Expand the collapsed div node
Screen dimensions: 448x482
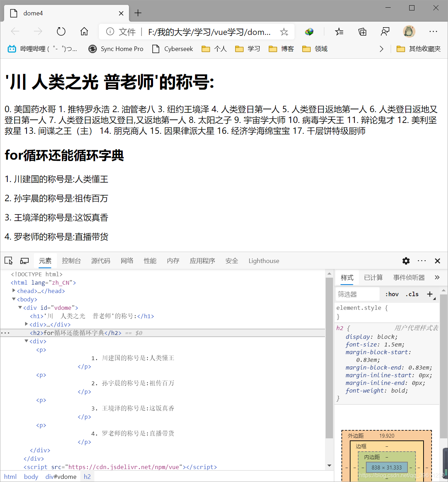(x=26, y=324)
